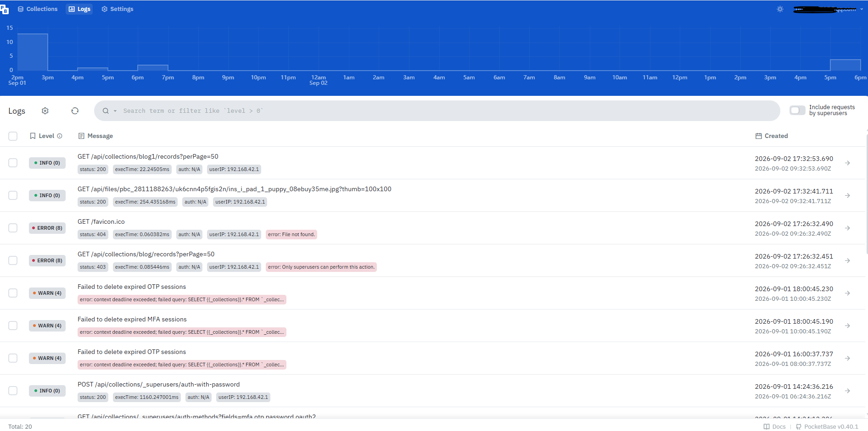The image size is (868, 431).
Task: Click the 2pm log activity bar in chart
Action: [x=33, y=52]
